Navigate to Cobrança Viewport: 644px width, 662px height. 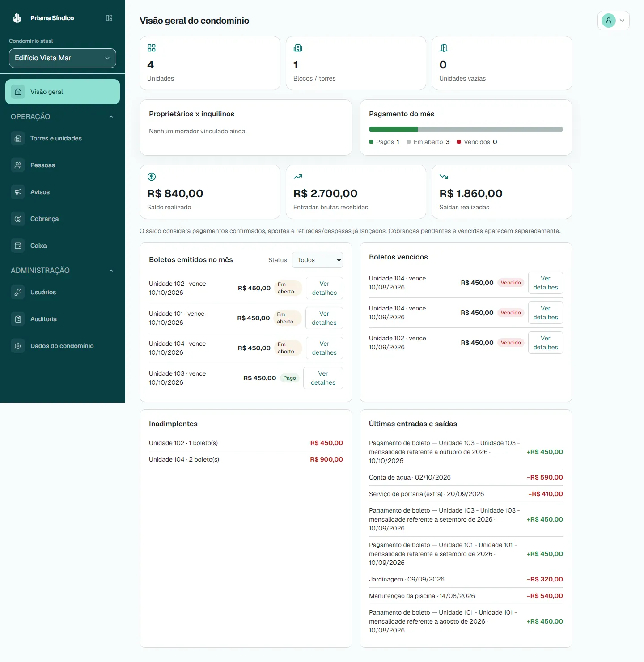click(x=63, y=219)
